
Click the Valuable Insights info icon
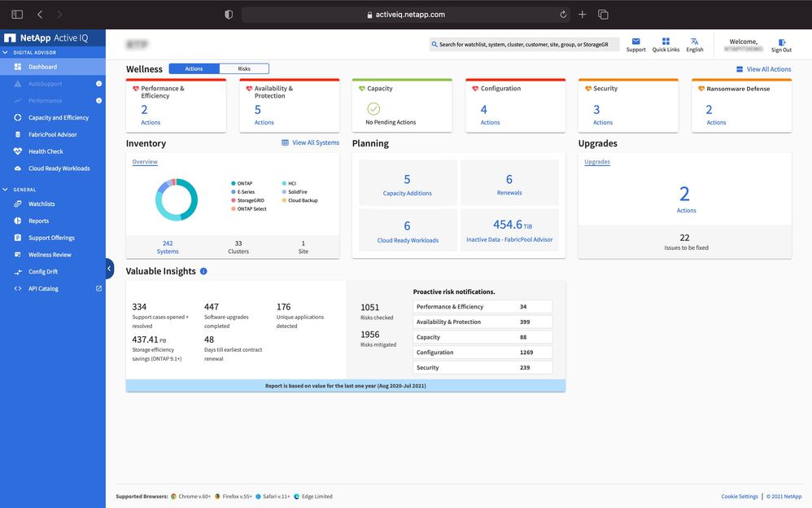click(203, 271)
